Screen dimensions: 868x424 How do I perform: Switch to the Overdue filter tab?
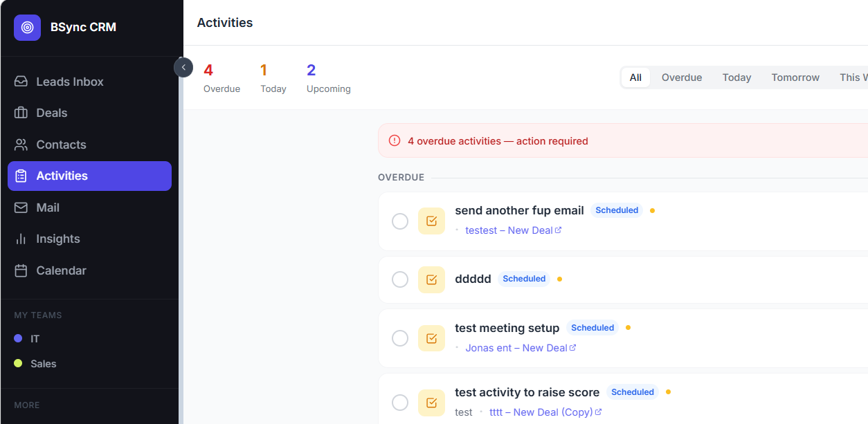[682, 77]
